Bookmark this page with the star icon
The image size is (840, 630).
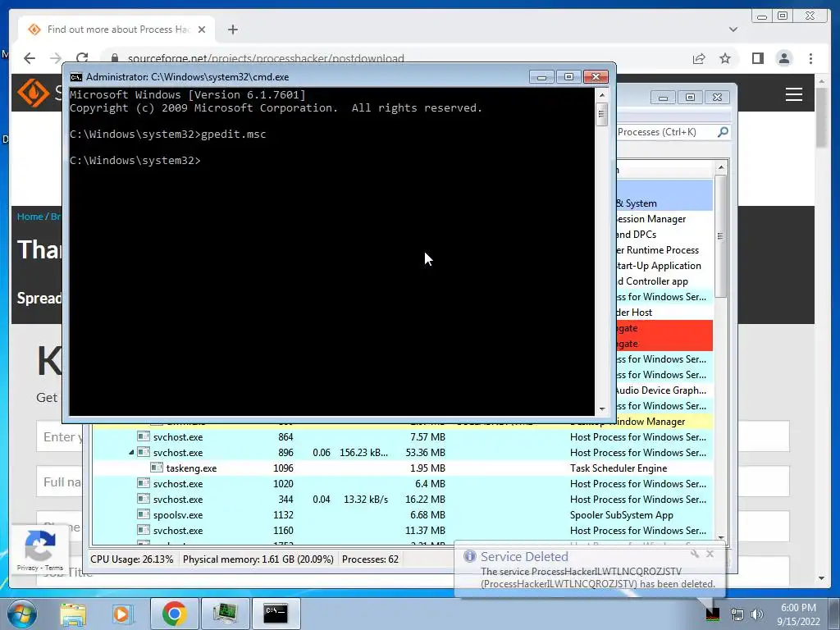pyautogui.click(x=725, y=58)
